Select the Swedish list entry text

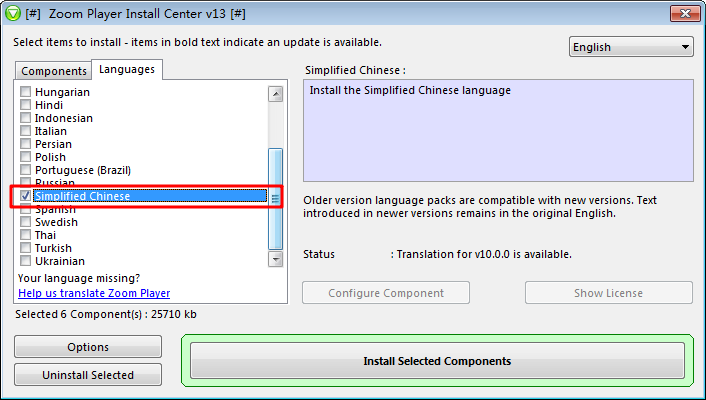point(56,222)
